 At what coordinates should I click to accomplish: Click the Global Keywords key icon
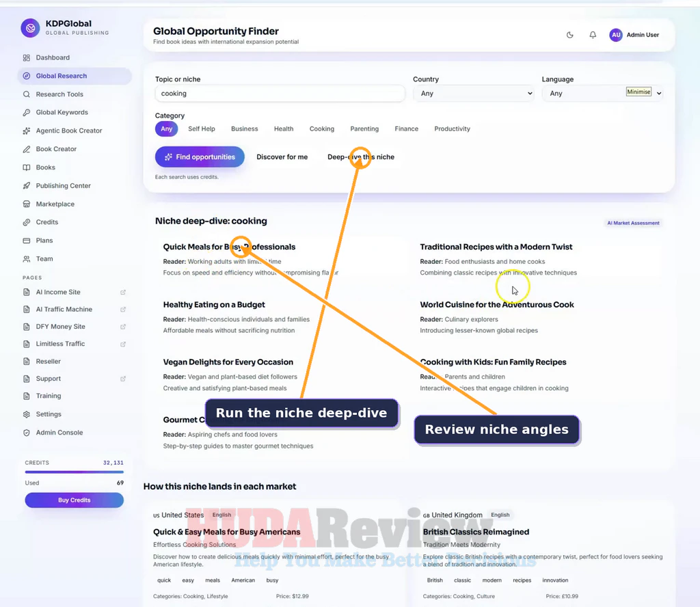[27, 113]
